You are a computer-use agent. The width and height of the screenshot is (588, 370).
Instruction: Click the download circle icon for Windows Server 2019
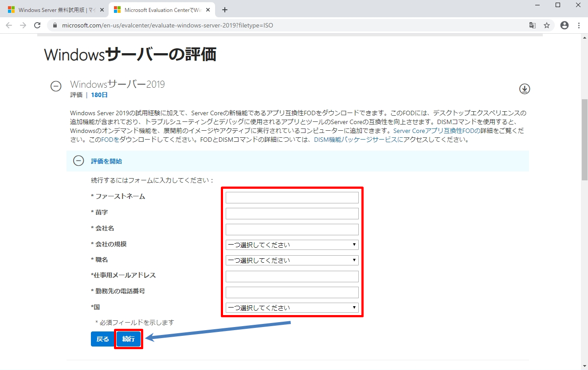click(525, 89)
